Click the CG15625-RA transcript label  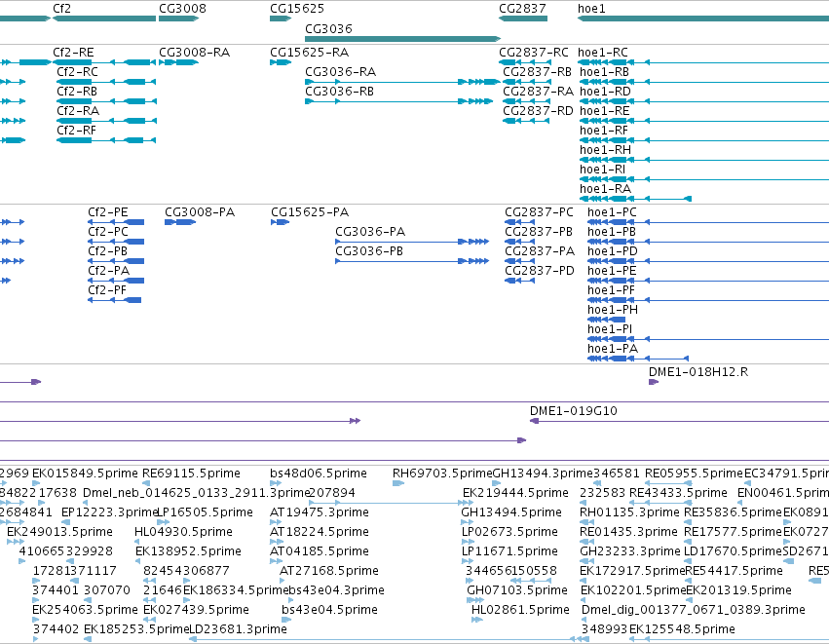[309, 53]
